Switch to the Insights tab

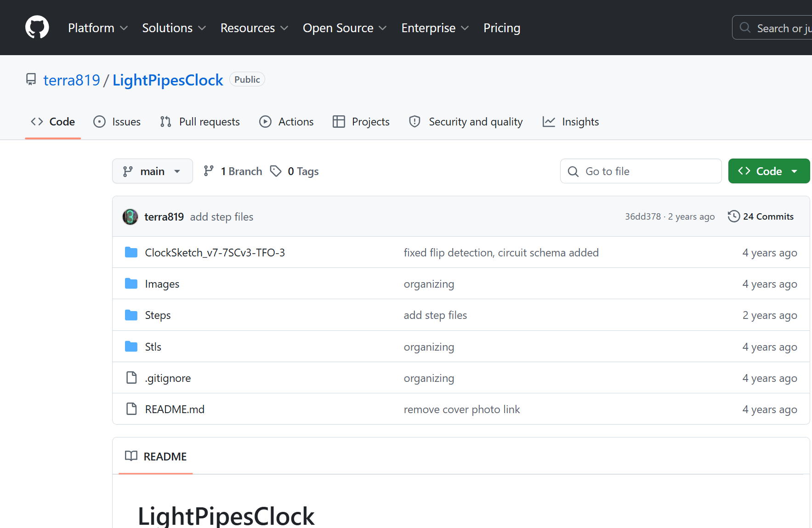pos(571,122)
